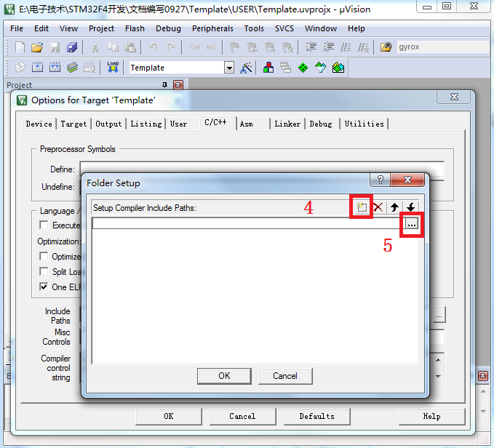Expand the Template target dropdown

(229, 68)
